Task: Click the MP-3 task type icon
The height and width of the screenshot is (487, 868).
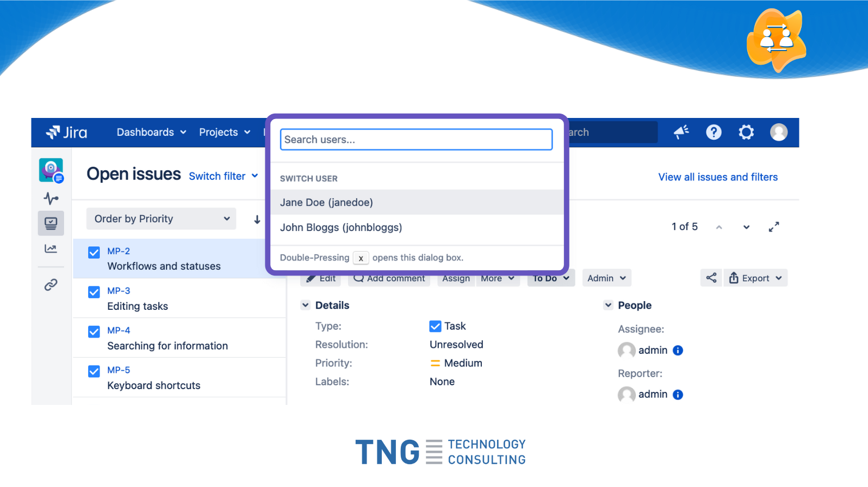Action: click(x=94, y=292)
